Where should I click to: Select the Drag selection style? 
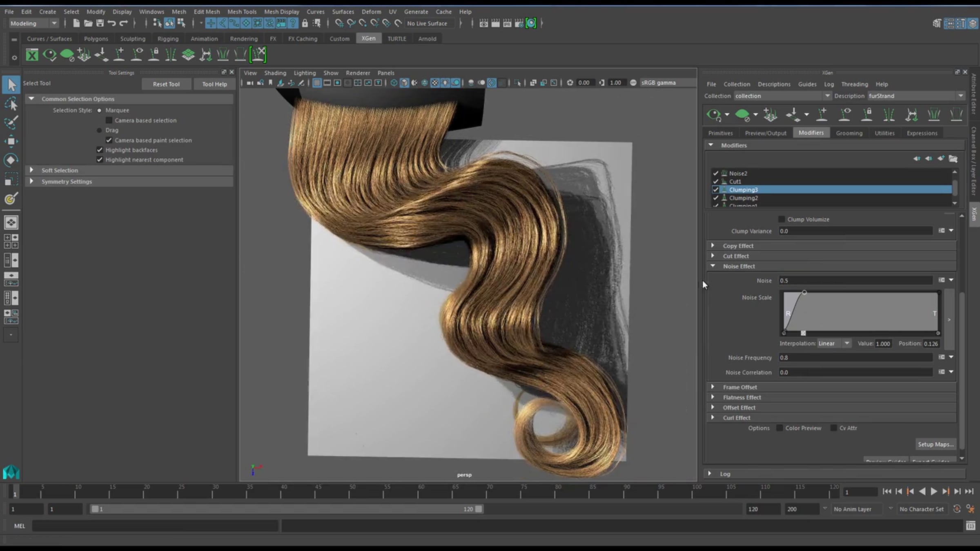click(x=99, y=130)
